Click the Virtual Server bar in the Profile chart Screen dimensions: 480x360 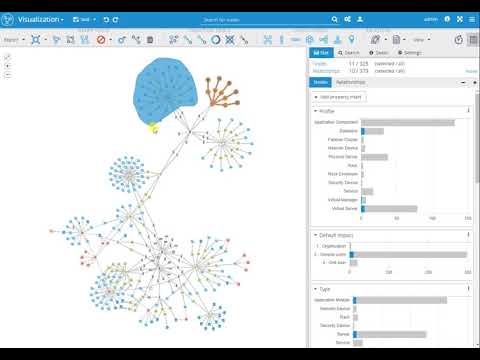tap(389, 209)
